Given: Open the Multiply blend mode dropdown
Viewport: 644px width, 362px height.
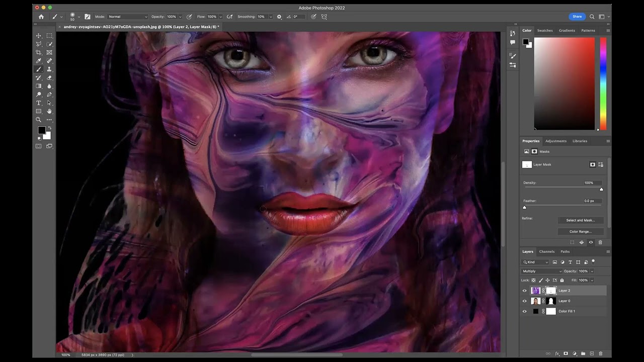Looking at the screenshot, I should [541, 271].
